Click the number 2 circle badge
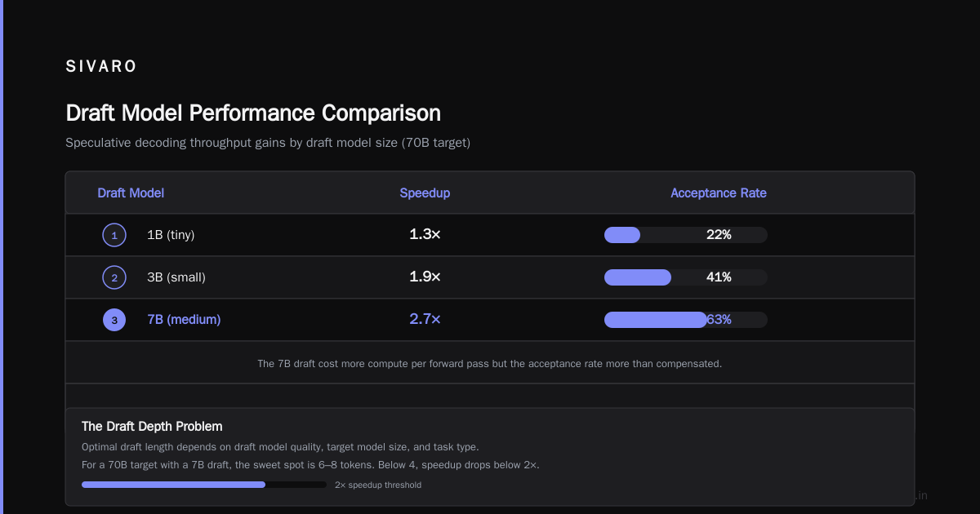Screen dimensions: 980x514 pyautogui.click(x=114, y=277)
